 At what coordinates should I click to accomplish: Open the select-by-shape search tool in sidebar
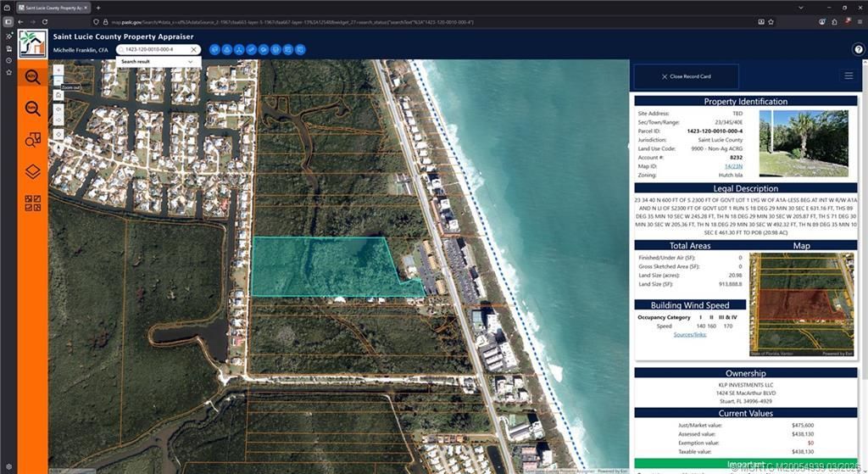coord(32,140)
